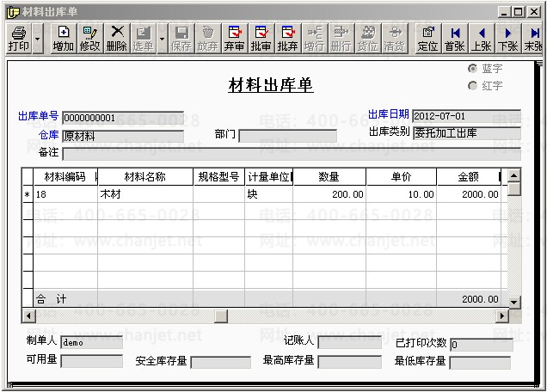Image resolution: width=547 pixels, height=392 pixels.
Task: Click the row marker asterisk for row 18
Action: (x=28, y=194)
